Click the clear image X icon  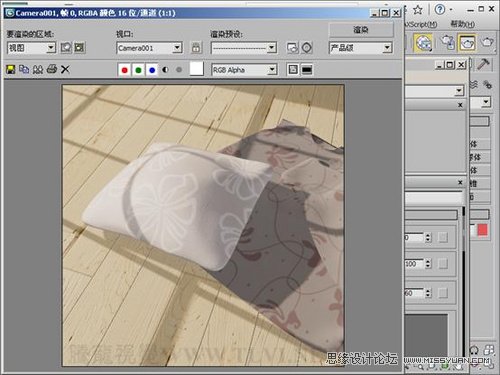click(x=65, y=69)
